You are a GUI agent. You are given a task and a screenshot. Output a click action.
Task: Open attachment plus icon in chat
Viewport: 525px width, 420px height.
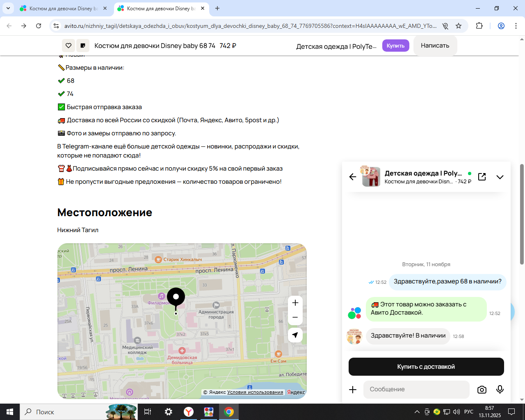[353, 390]
